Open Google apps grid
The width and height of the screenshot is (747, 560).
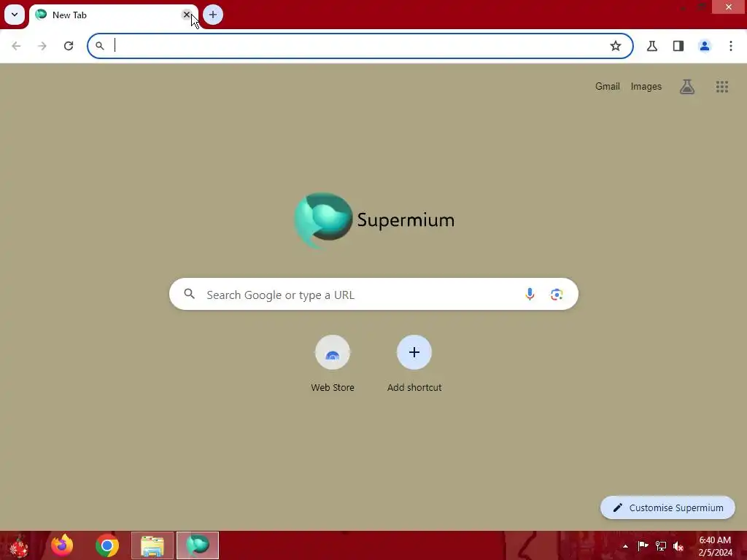[722, 86]
